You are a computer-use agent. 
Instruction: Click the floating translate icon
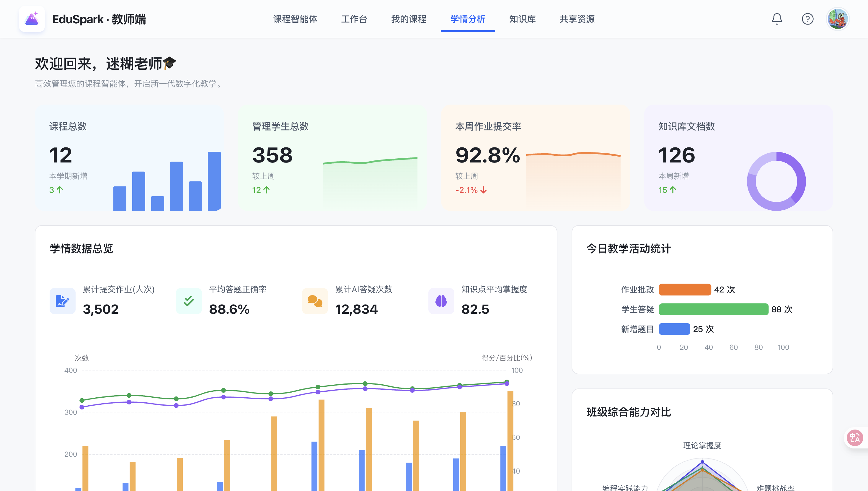click(x=854, y=438)
